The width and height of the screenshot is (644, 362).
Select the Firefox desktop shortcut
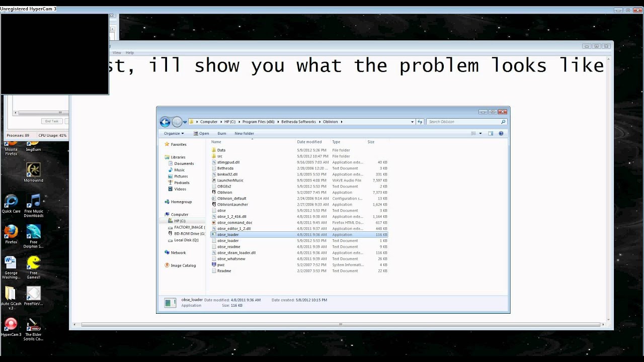[11, 234]
